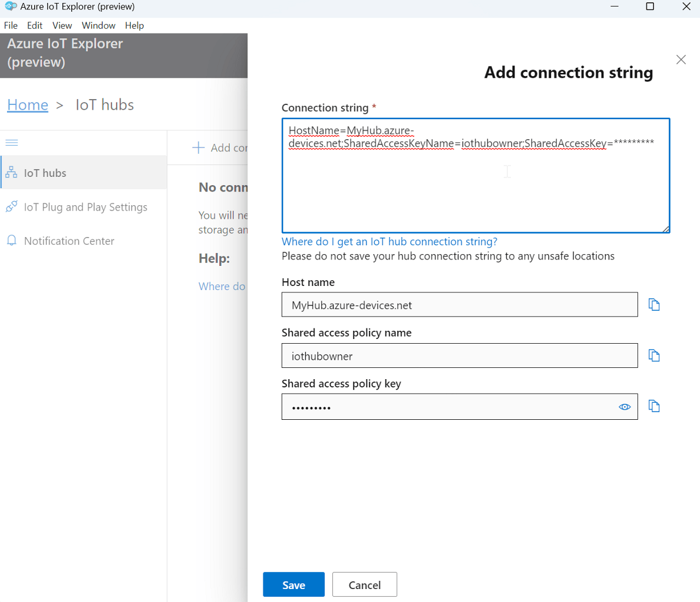700x602 pixels.
Task: Click inside the Connection string text area
Action: 476,175
